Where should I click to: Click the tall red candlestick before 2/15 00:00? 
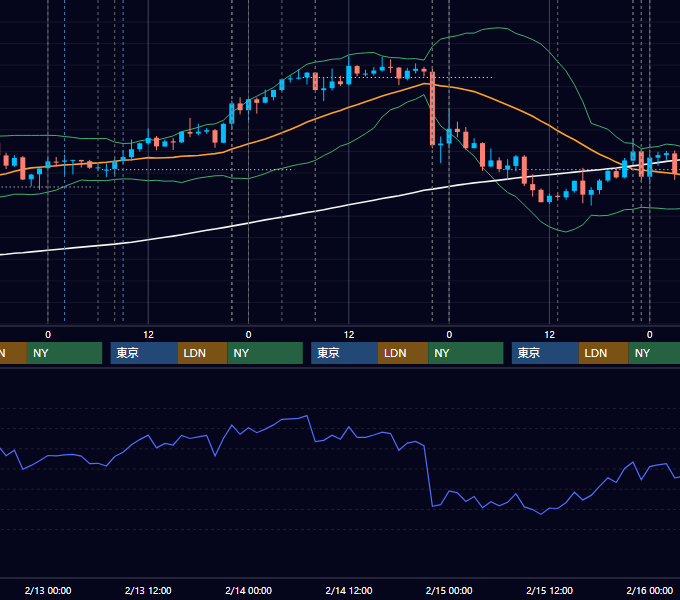pyautogui.click(x=432, y=108)
